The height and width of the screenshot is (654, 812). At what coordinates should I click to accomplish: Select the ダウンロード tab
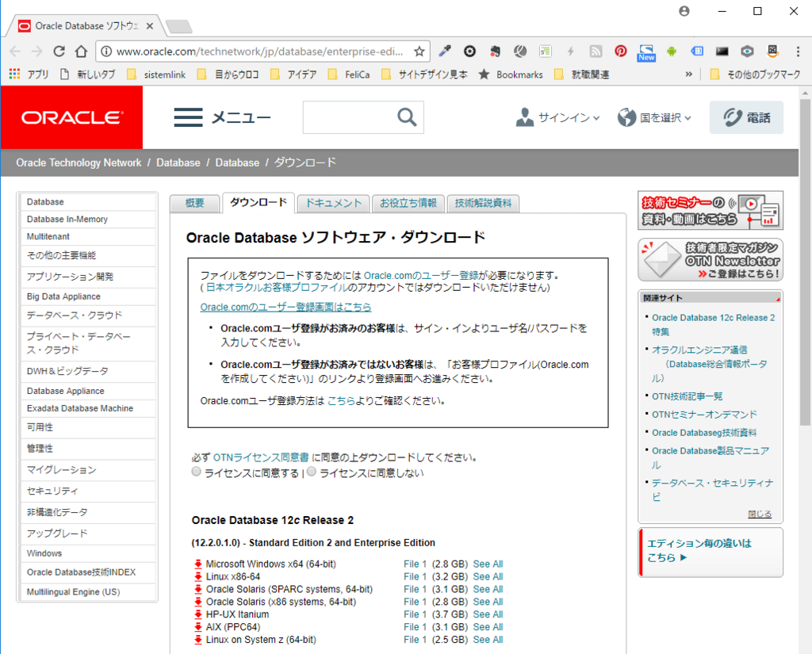[259, 202]
